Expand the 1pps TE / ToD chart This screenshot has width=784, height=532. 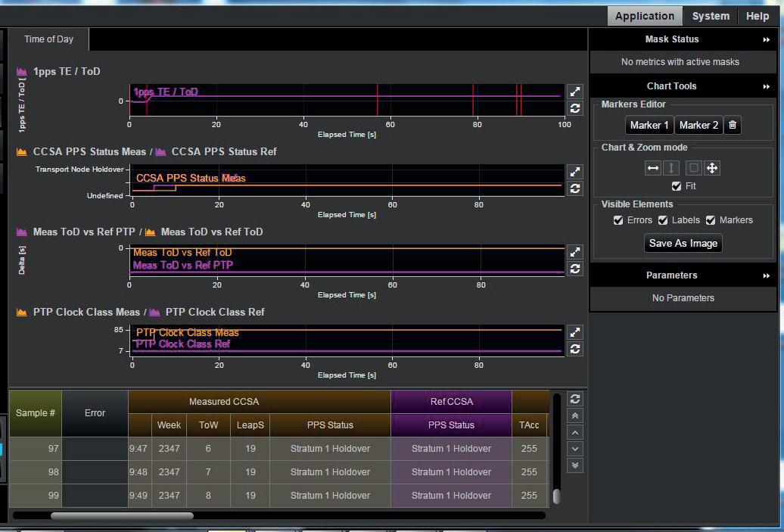coord(575,91)
